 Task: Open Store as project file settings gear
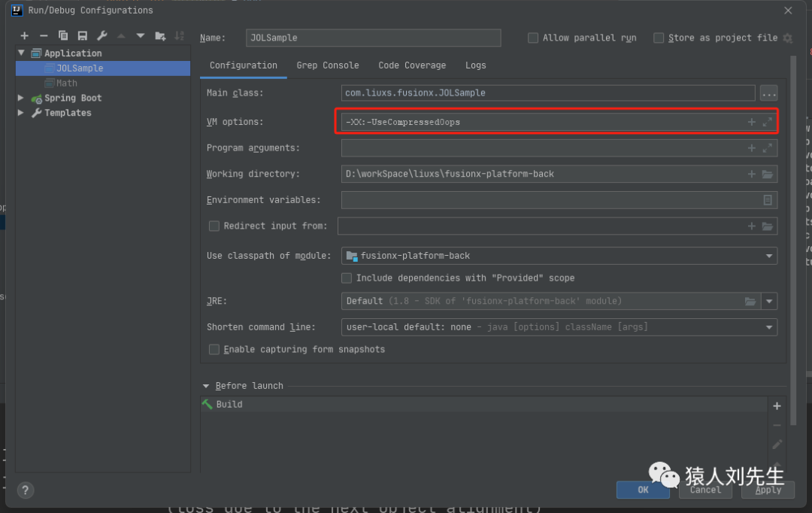788,38
